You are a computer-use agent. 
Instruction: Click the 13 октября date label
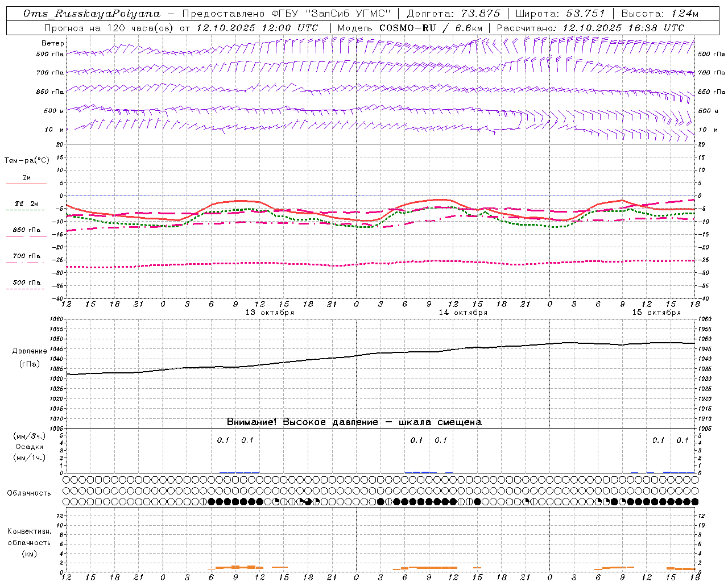coord(270,313)
